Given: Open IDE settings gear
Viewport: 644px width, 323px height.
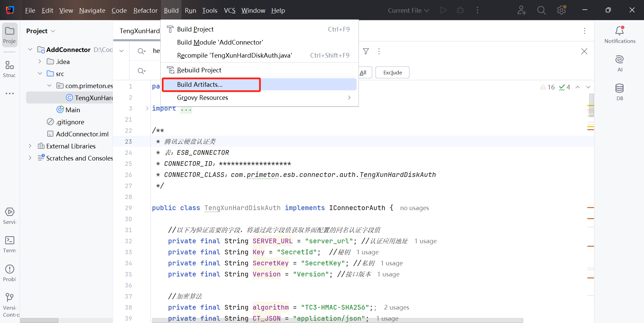Looking at the screenshot, I should [x=561, y=10].
